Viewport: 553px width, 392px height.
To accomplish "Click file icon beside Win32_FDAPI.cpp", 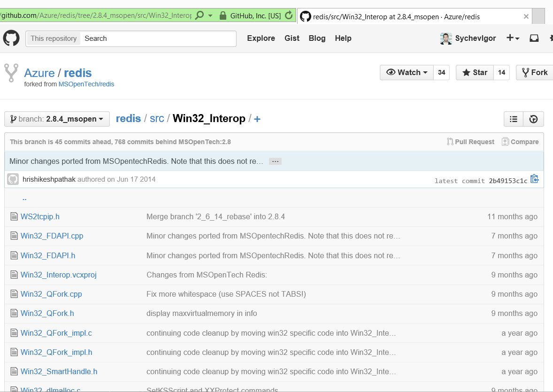I will pyautogui.click(x=14, y=236).
